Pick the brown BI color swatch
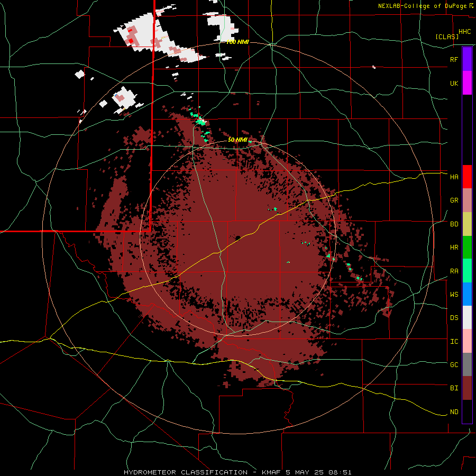Screen dimensions: 476x476 pos(467,388)
